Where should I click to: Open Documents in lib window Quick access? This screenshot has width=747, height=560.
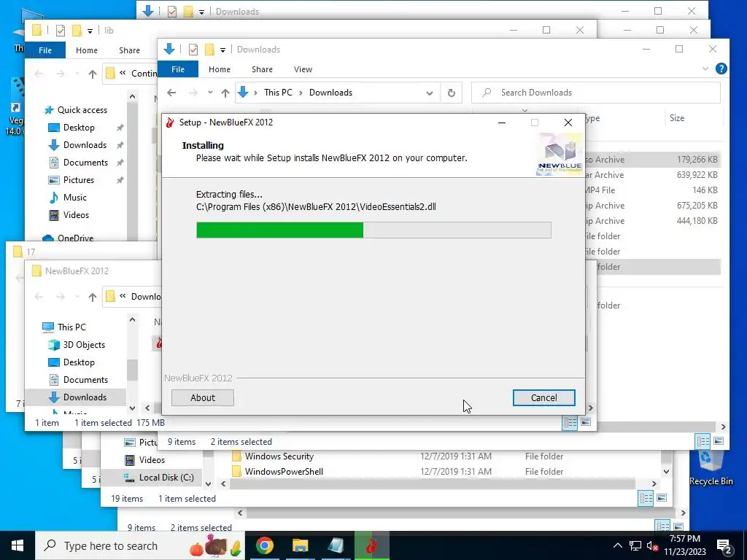(x=85, y=163)
